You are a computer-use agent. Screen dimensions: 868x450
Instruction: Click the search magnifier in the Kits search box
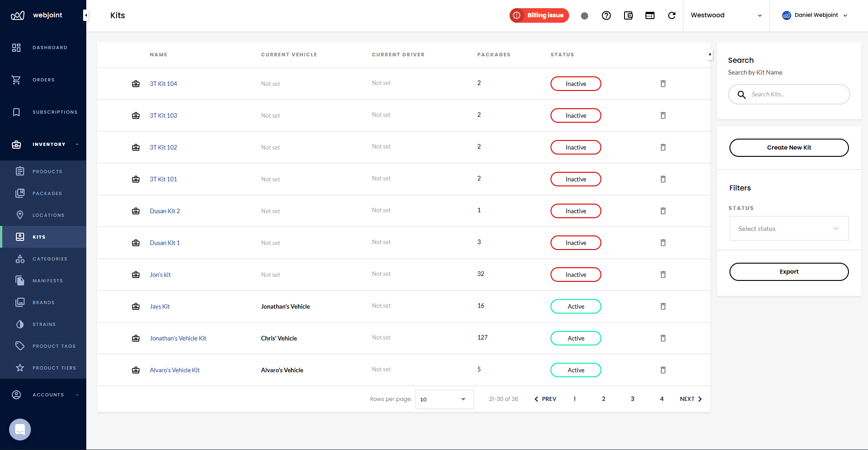[742, 95]
